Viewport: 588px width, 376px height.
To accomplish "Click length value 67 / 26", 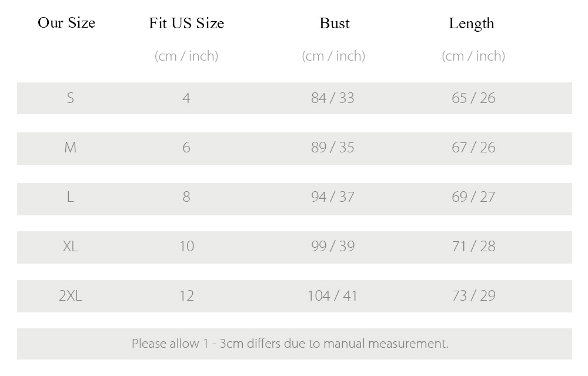I will (x=473, y=148).
